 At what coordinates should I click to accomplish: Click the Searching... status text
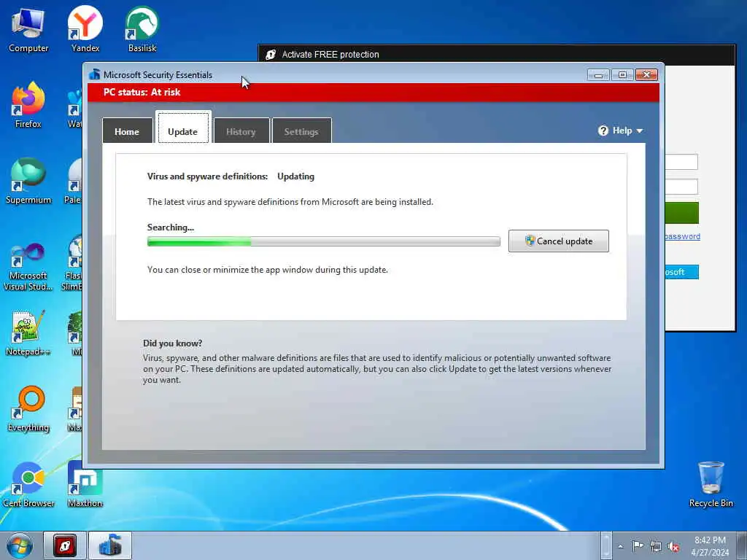click(x=171, y=227)
